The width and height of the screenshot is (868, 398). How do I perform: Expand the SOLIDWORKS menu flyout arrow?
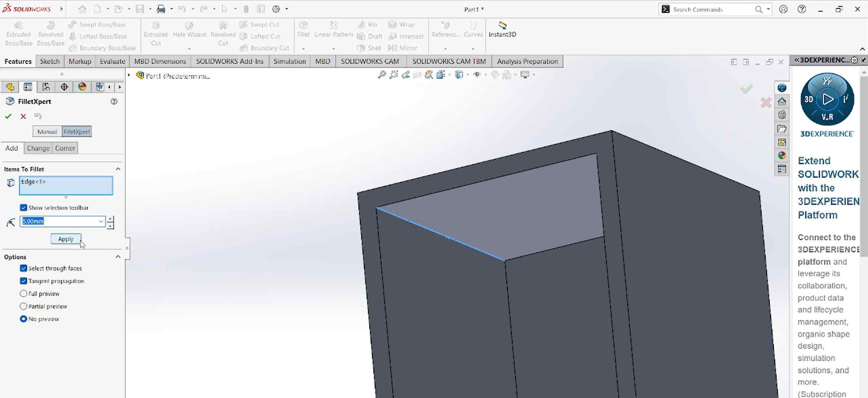[x=61, y=9]
